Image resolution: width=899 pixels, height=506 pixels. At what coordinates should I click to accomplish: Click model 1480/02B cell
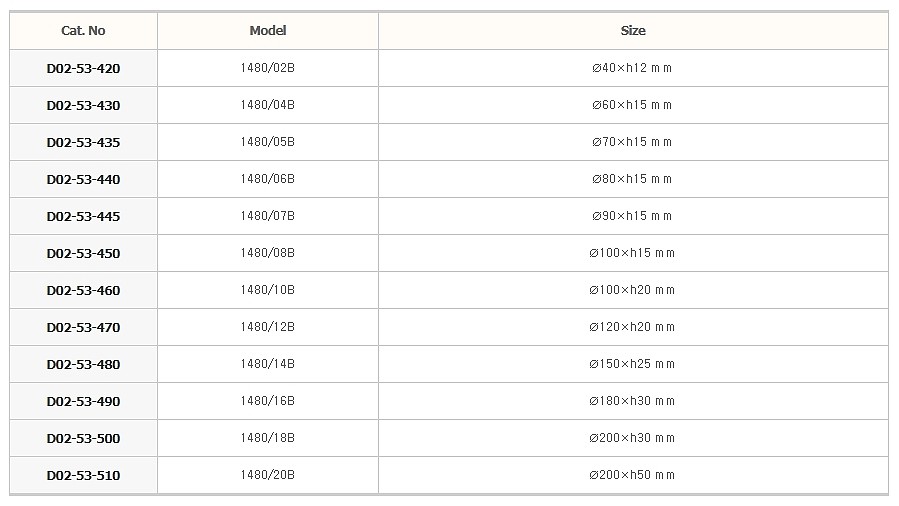coord(268,68)
